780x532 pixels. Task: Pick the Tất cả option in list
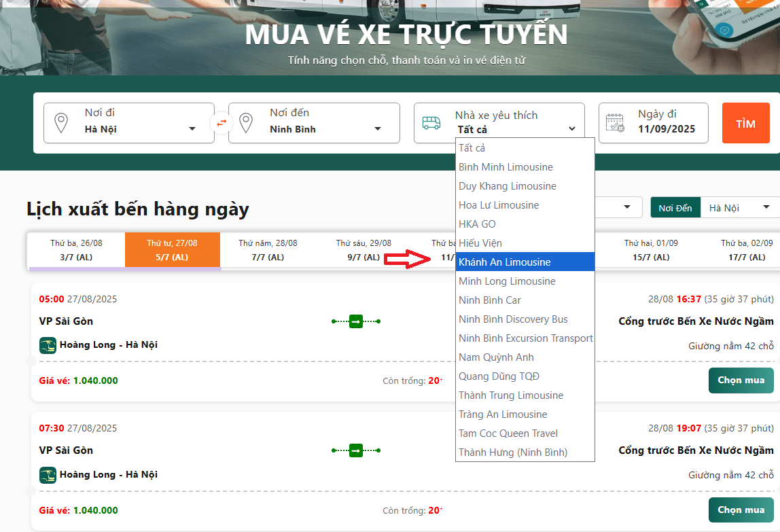click(x=472, y=148)
